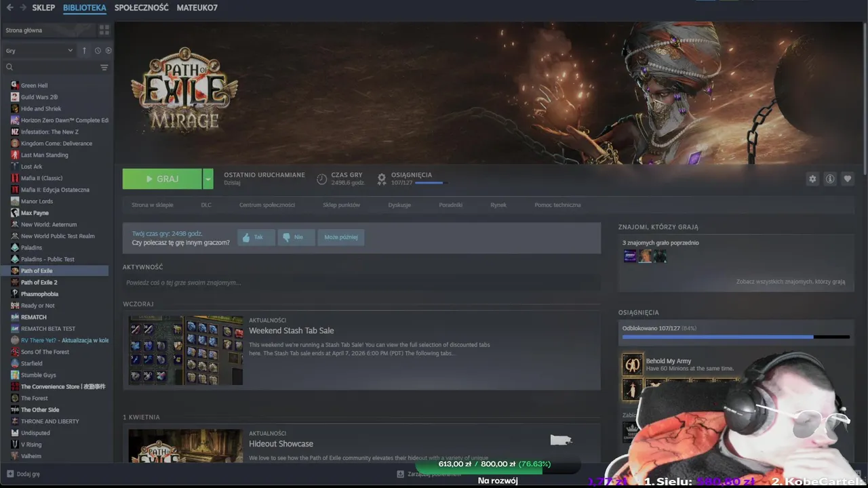Screen dimensions: 868x488
Task: Click the plus icon beside Dodaj grę
Action: (x=9, y=474)
